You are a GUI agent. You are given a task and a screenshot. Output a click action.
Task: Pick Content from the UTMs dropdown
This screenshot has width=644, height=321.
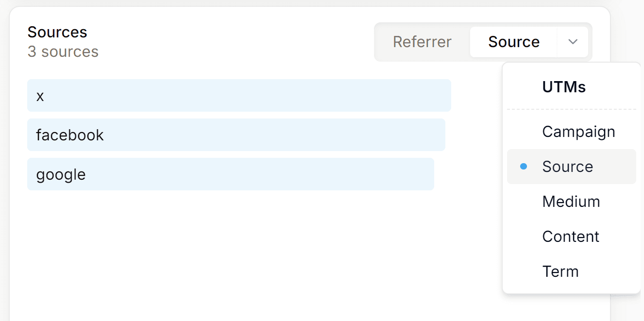(x=571, y=237)
